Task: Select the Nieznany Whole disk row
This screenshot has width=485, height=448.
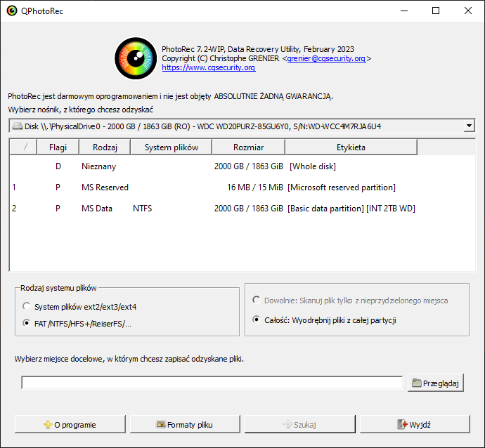Action: (242, 166)
